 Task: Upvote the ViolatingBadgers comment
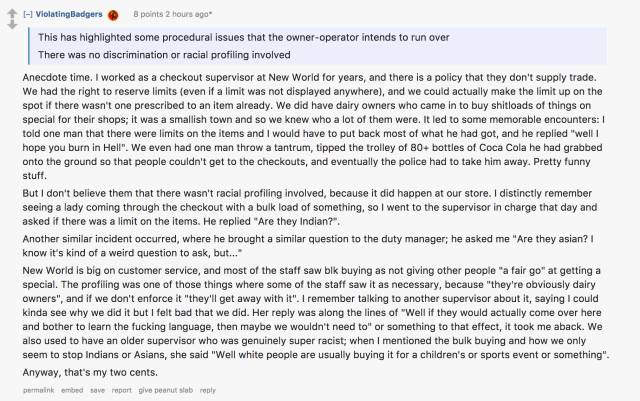(12, 13)
